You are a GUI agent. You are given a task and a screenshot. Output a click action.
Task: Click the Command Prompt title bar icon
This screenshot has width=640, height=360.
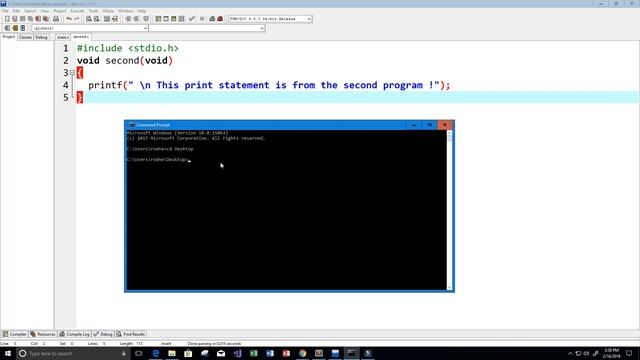(131, 125)
